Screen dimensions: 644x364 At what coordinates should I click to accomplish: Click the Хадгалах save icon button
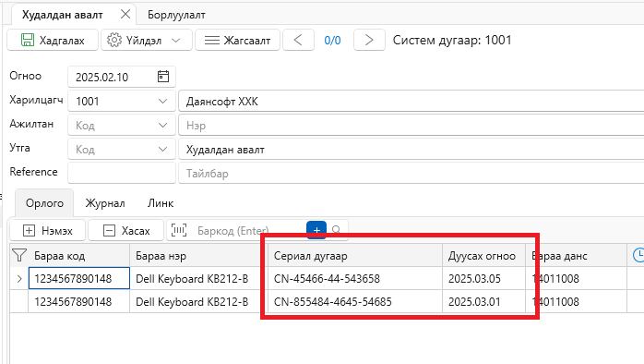(x=53, y=40)
